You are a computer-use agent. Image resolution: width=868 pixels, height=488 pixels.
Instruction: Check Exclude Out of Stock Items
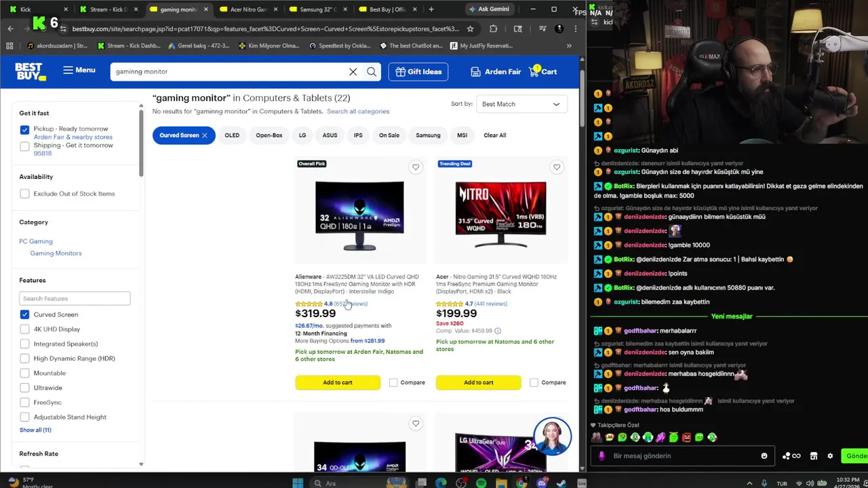pyautogui.click(x=24, y=194)
